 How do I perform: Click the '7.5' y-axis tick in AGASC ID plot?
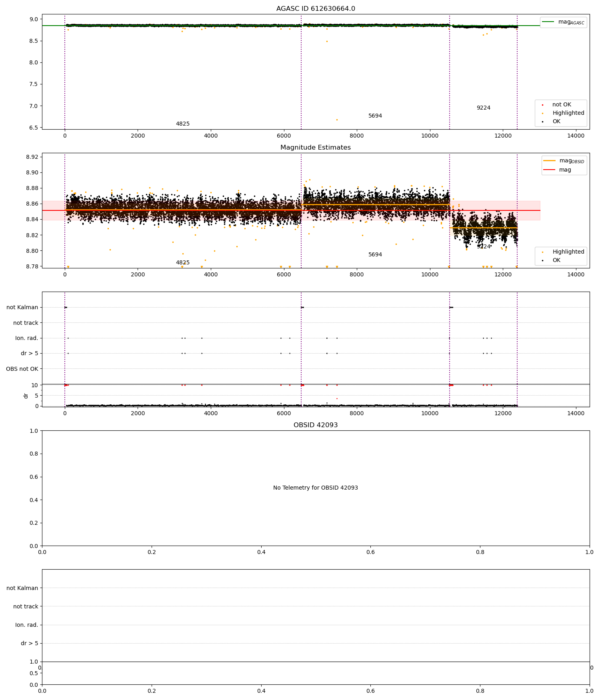34,84
